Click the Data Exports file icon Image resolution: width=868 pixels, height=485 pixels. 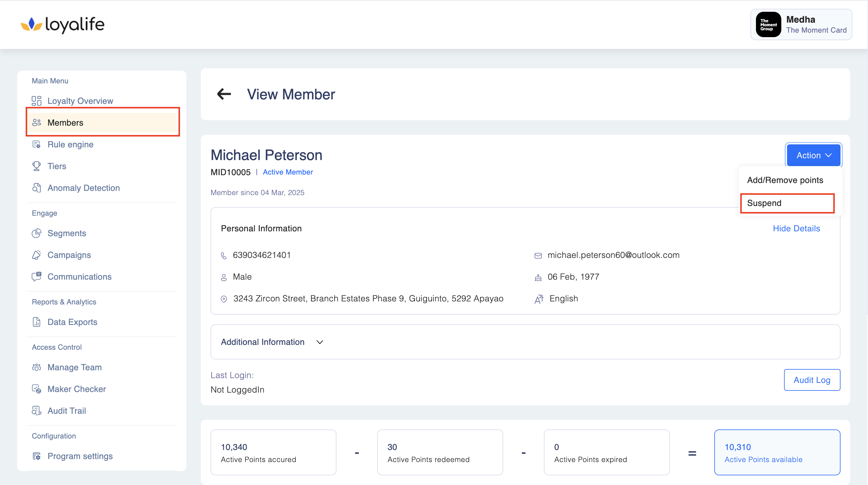36,322
